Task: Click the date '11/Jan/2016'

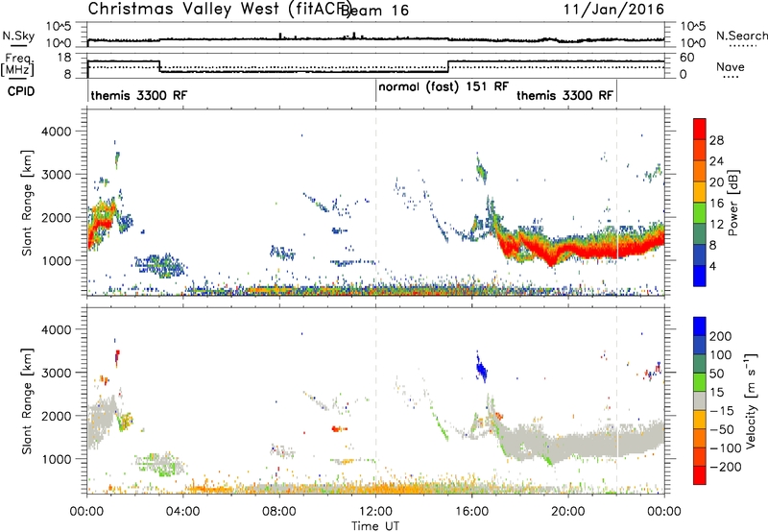Action: 613,10
